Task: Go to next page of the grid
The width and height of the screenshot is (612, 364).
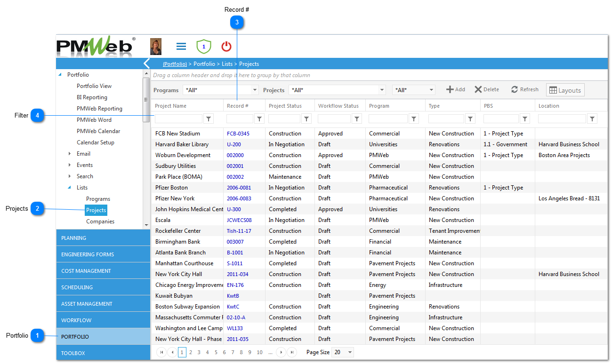Action: tap(281, 352)
